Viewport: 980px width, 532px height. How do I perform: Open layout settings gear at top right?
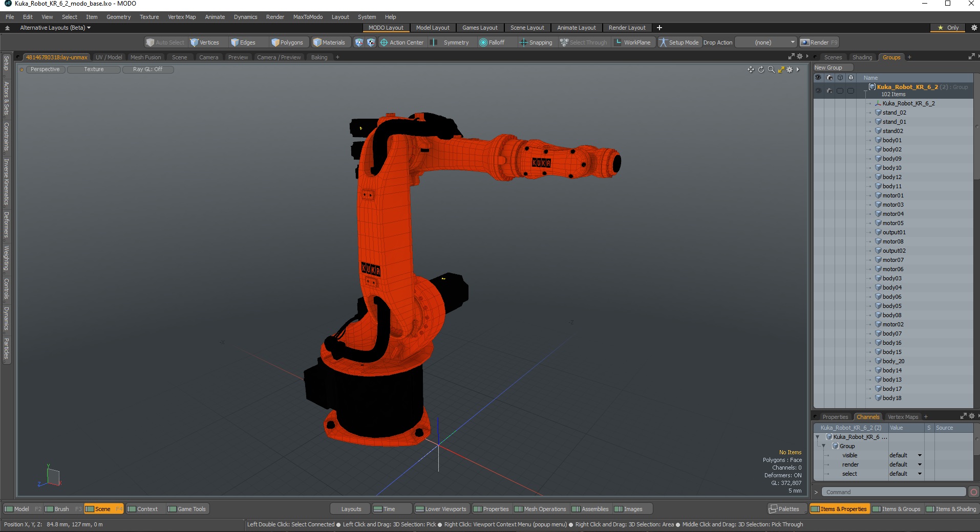[x=974, y=28]
